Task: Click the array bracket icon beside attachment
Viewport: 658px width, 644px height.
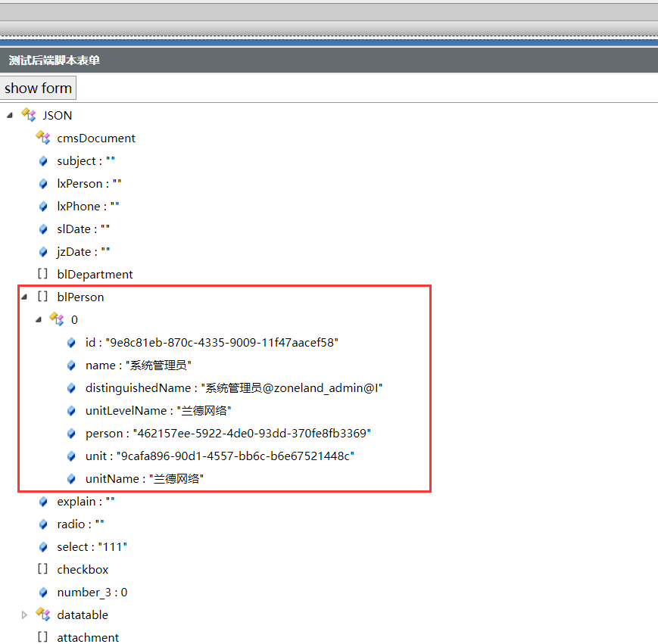Action: (x=43, y=637)
